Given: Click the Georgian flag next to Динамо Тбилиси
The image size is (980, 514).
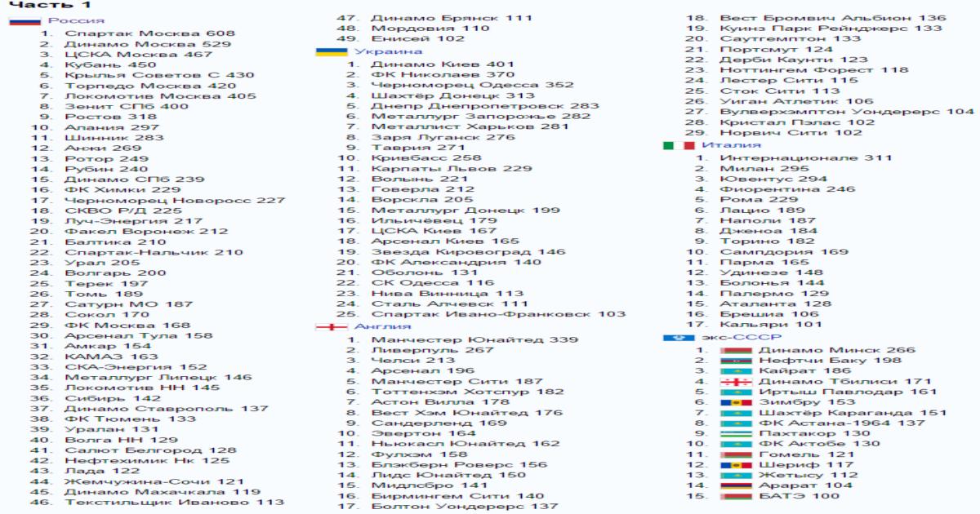Looking at the screenshot, I should click(736, 381).
